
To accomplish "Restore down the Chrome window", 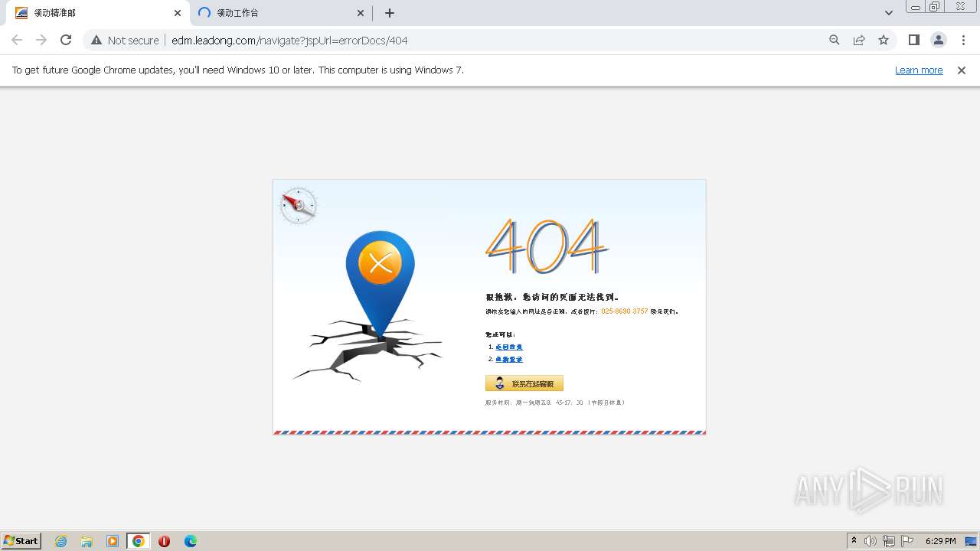I will (935, 7).
